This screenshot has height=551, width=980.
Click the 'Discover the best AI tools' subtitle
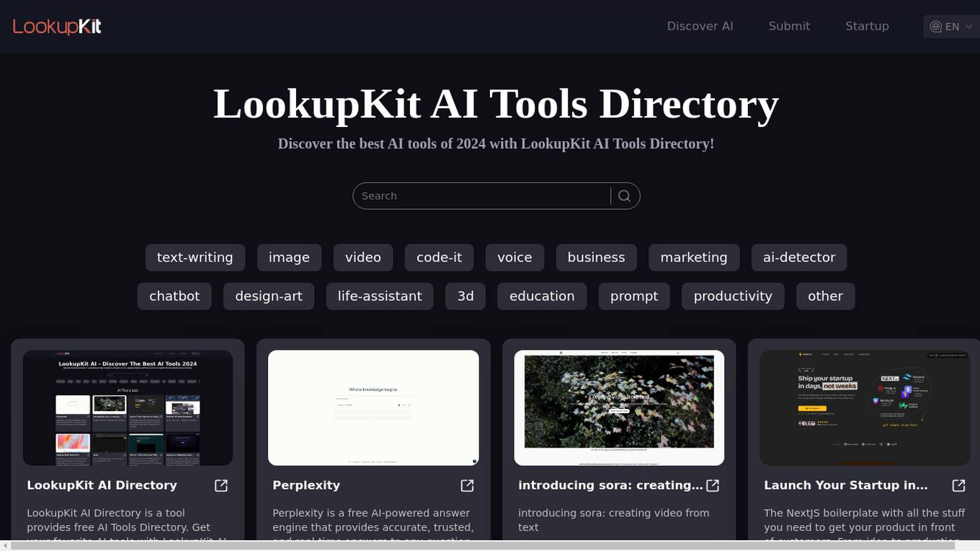point(496,144)
